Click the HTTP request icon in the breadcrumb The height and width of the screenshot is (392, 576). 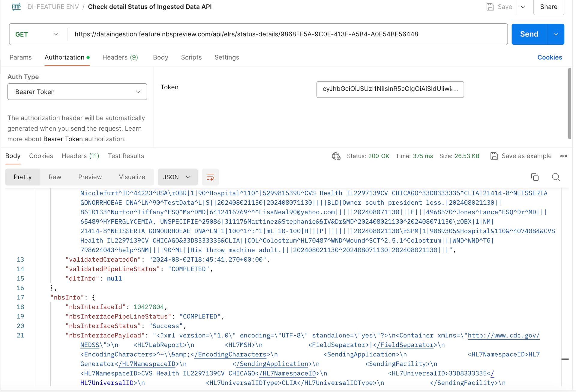pyautogui.click(x=16, y=7)
